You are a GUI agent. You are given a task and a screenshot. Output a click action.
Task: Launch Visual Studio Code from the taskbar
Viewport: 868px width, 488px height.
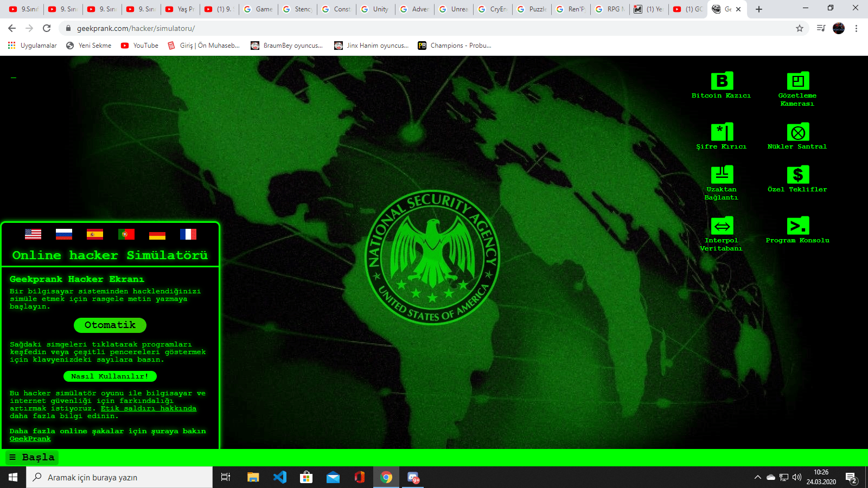280,477
